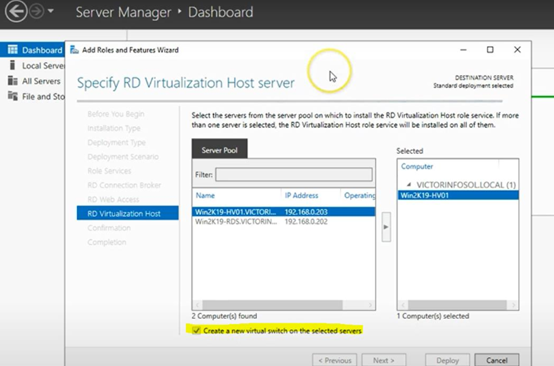Viewport: 554px width, 366px height.
Task: Go to Confirmation wizard step
Action: click(x=109, y=228)
